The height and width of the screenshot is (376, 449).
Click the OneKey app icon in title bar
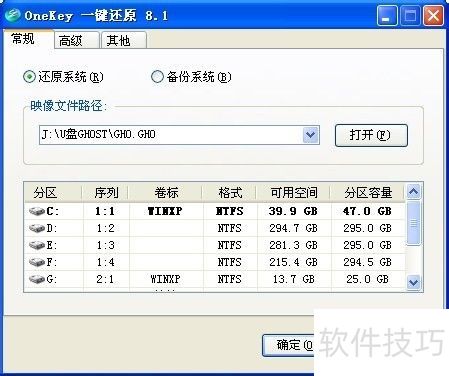click(13, 15)
